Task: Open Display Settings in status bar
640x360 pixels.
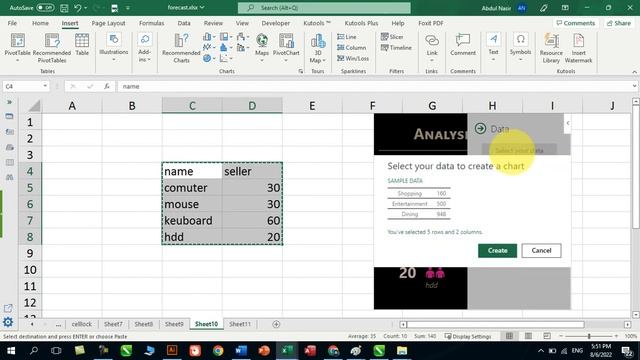Action: tap(467, 336)
